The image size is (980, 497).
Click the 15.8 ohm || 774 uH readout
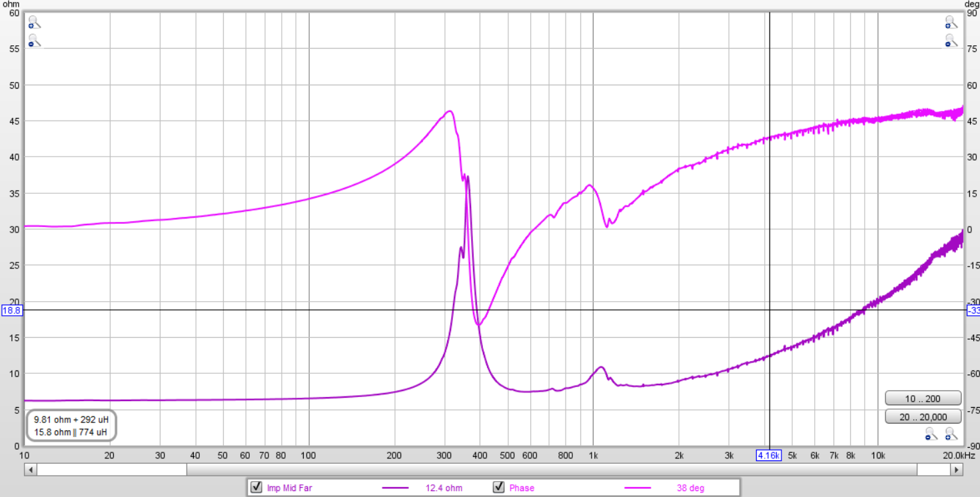[71, 432]
